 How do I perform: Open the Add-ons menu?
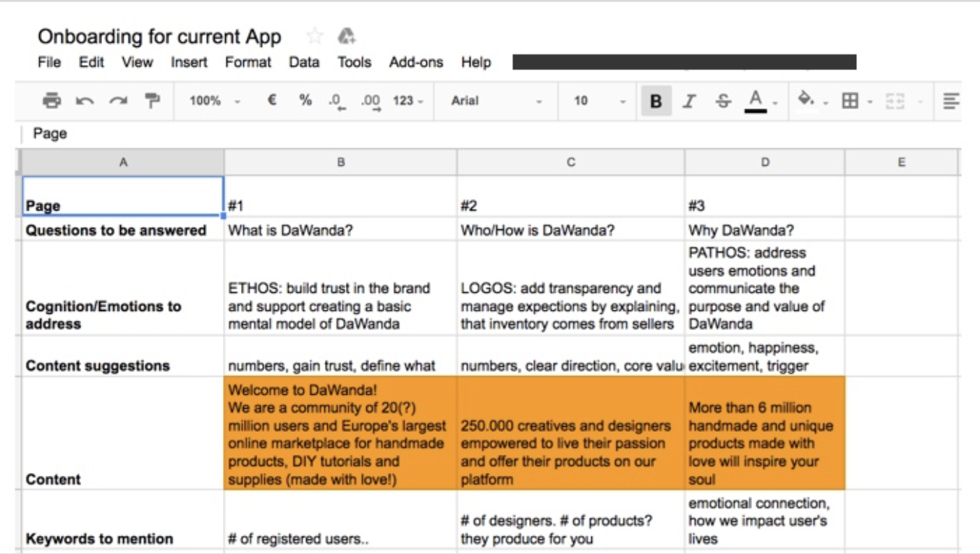[416, 62]
